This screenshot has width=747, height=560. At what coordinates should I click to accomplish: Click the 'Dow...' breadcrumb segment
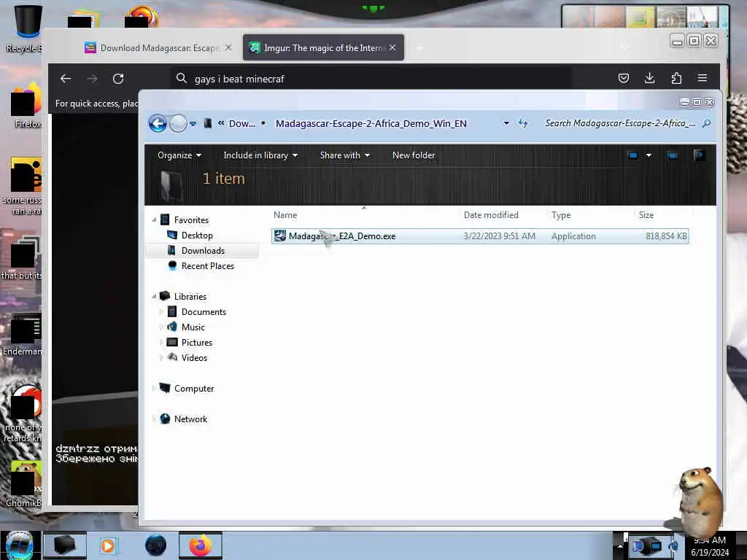pyautogui.click(x=242, y=124)
